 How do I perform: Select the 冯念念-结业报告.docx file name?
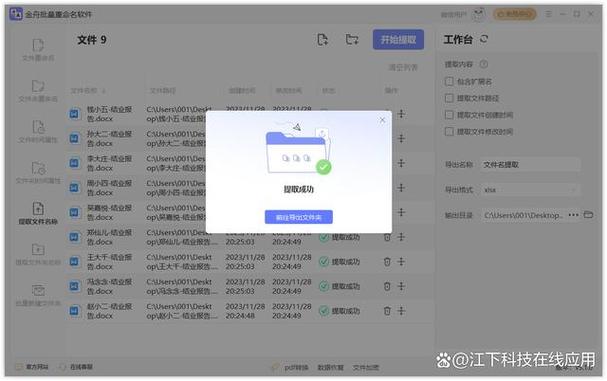pyautogui.click(x=109, y=286)
